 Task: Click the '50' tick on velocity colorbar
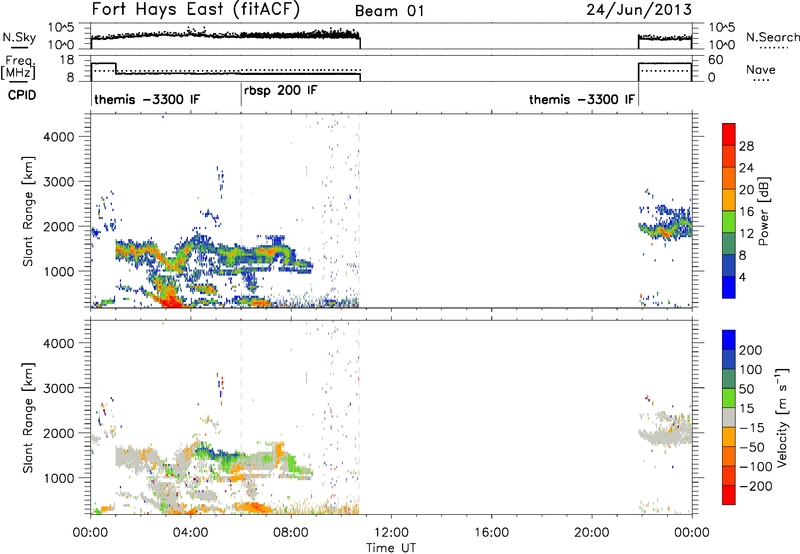click(x=747, y=389)
